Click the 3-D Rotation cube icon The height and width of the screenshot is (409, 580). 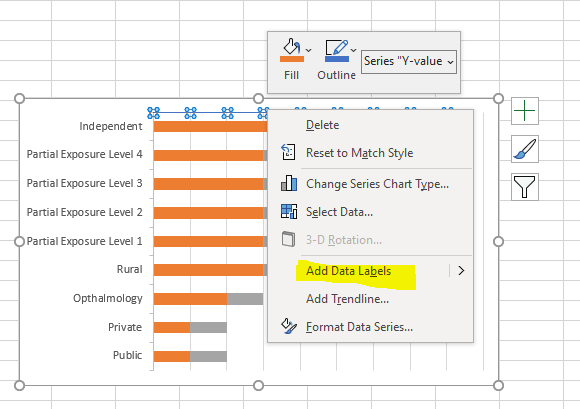289,239
